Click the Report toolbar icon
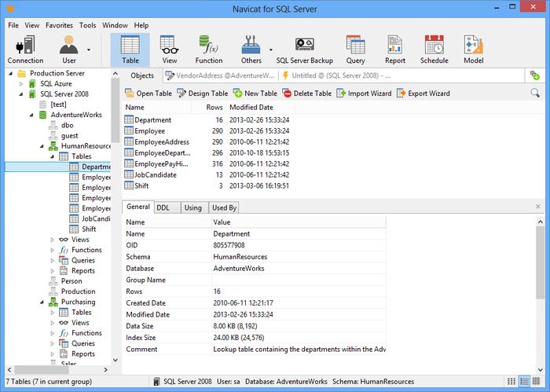 point(395,49)
